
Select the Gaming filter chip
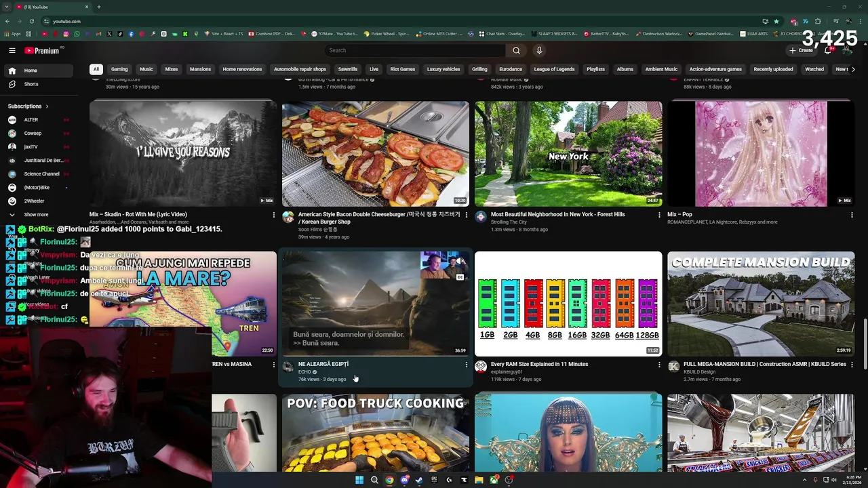[119, 69]
